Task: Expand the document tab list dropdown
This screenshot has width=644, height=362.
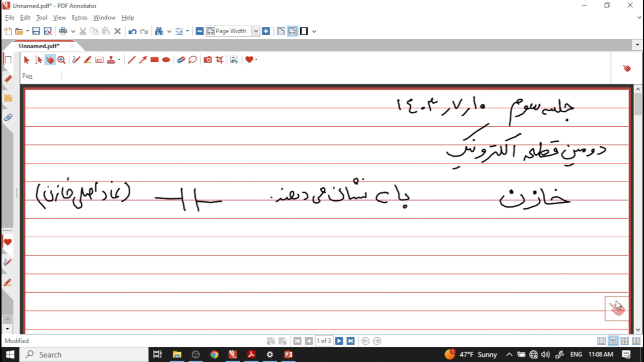Action: pos(637,45)
